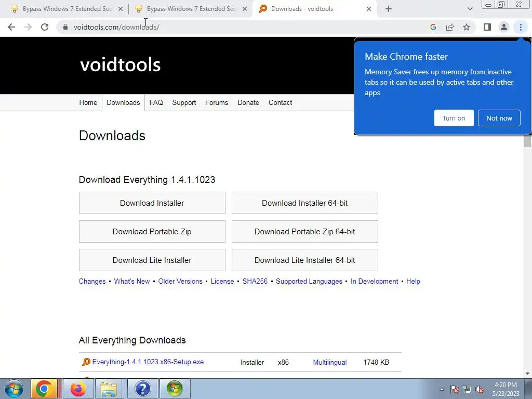Close the second Bypass Windows 7 tab
This screenshot has height=399, width=532.
coord(245,9)
